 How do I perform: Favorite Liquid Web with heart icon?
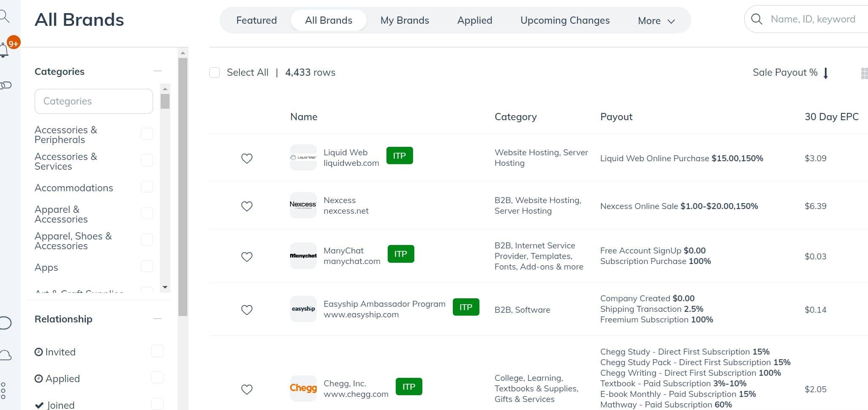click(246, 158)
